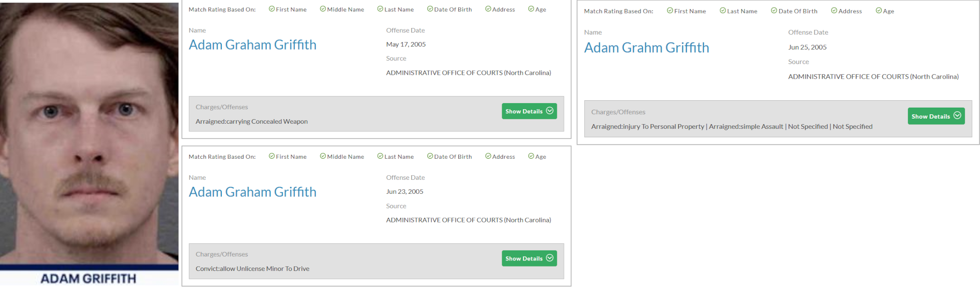Click Date Of Birth checkmark in Jun 23, 2005 record
This screenshot has width=980, height=287.
pyautogui.click(x=430, y=156)
